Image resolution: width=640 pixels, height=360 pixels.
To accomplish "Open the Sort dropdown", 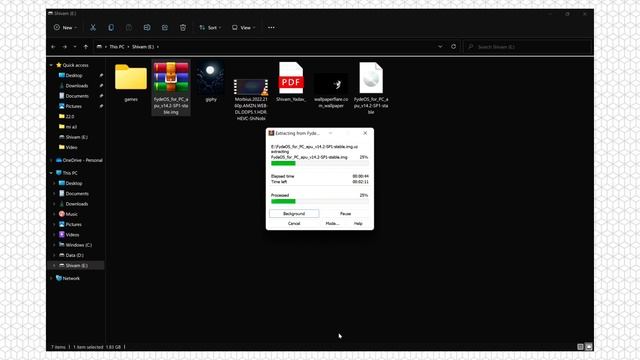I will (210, 27).
